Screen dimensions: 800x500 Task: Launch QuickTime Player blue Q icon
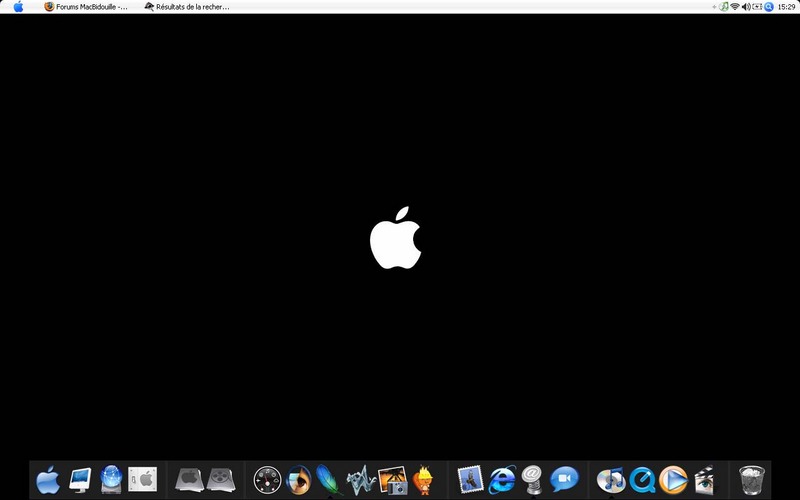642,480
